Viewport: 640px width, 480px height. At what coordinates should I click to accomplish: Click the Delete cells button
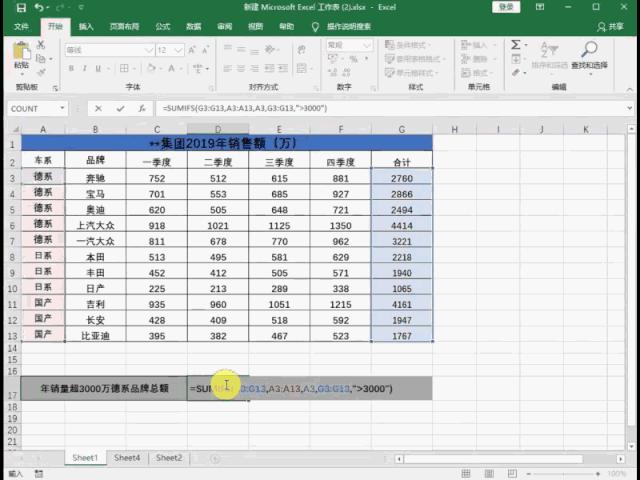[x=477, y=59]
